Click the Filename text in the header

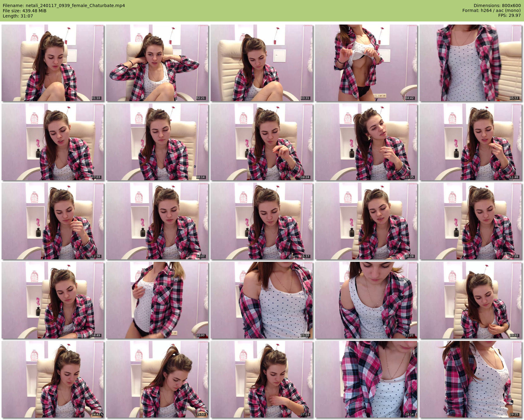(x=64, y=6)
